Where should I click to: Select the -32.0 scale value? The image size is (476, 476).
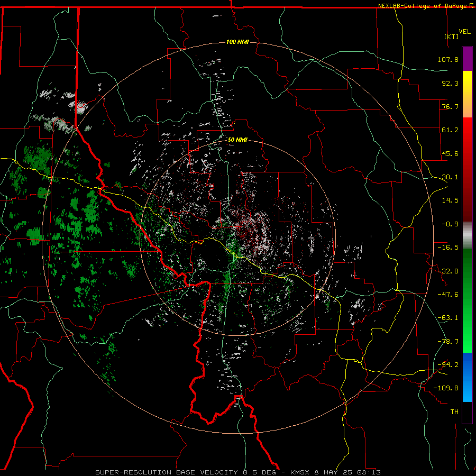(x=448, y=271)
